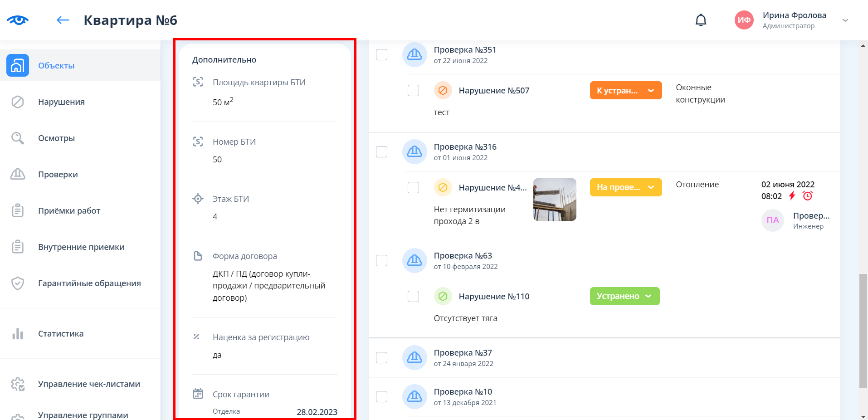Open the violation photo thumbnail
Image resolution: width=868 pixels, height=420 pixels.
pos(555,200)
